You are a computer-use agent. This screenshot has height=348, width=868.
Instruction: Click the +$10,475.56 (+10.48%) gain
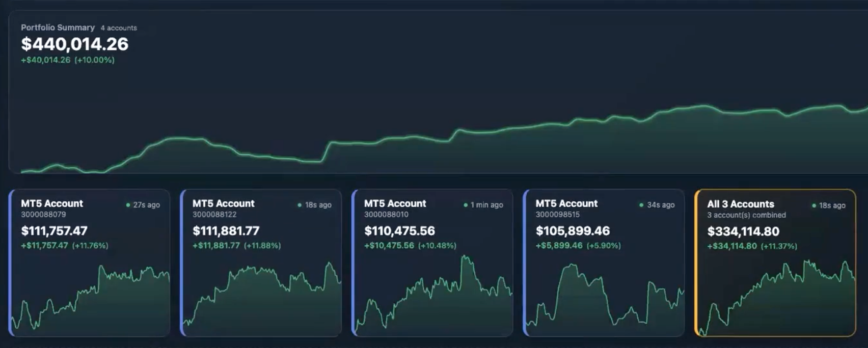tap(410, 246)
